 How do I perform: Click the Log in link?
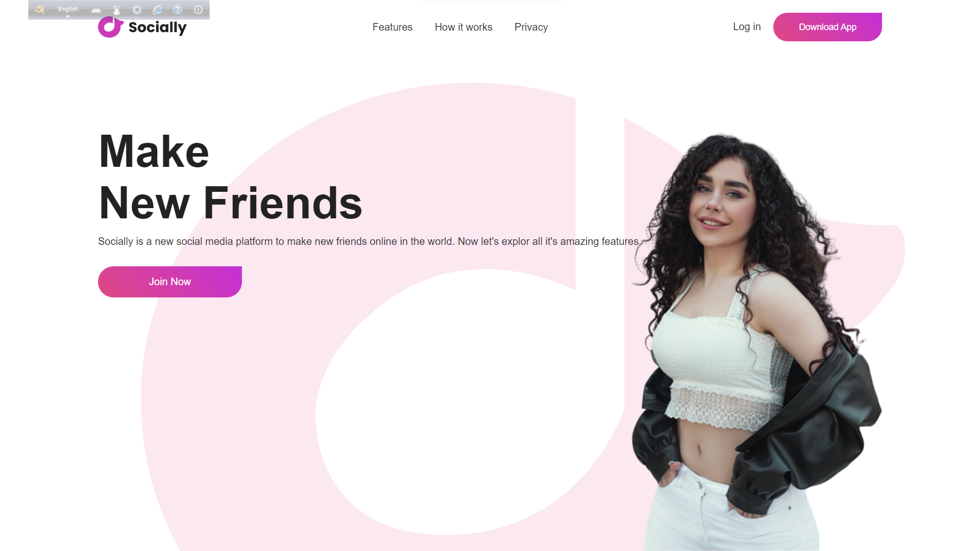pyautogui.click(x=747, y=27)
